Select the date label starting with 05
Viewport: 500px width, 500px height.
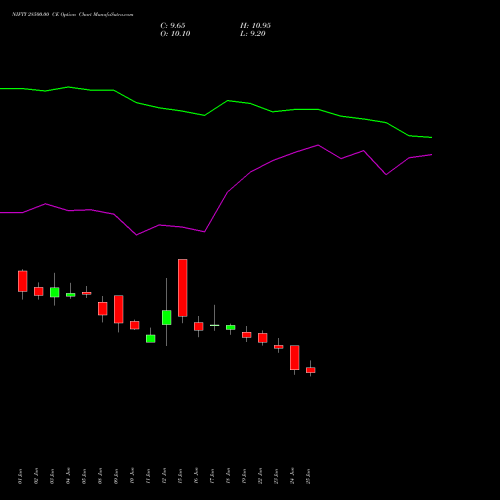pyautogui.click(x=84, y=476)
